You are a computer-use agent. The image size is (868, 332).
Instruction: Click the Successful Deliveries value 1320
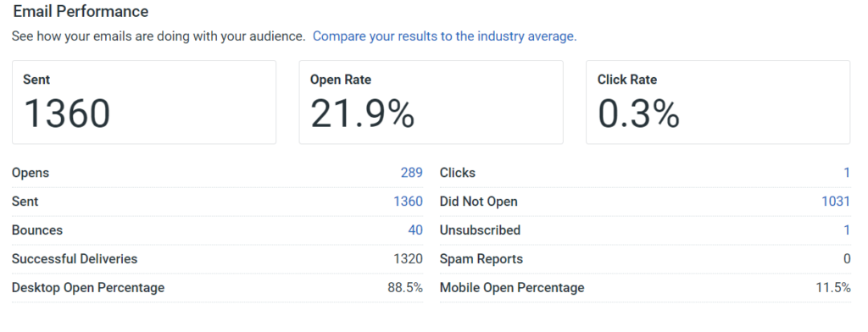tap(408, 259)
